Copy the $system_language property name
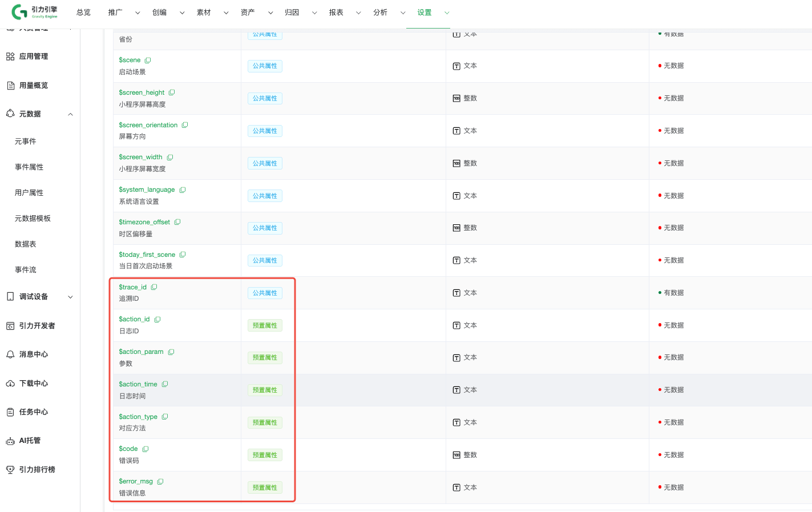The image size is (812, 512). pos(183,190)
